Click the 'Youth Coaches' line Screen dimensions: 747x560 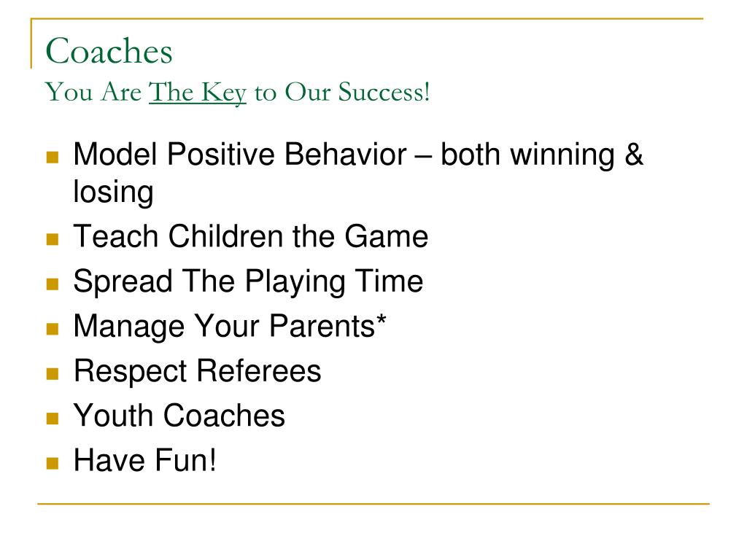179,415
